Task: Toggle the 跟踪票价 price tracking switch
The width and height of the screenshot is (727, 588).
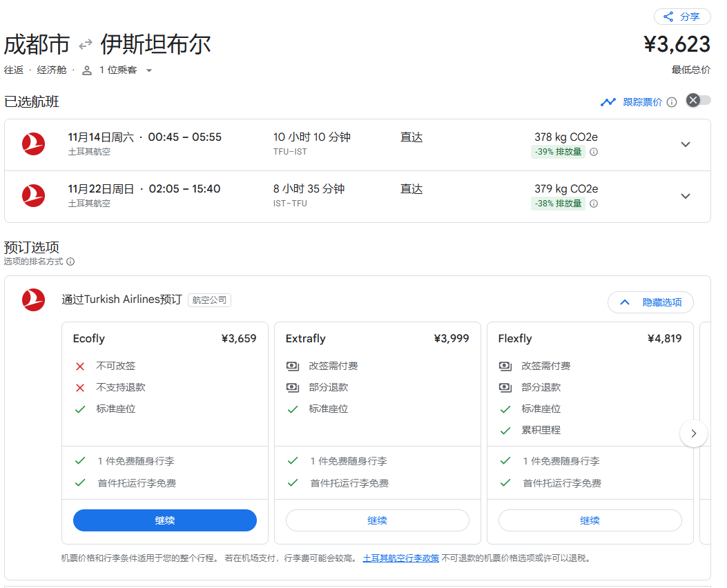Action: tap(698, 100)
